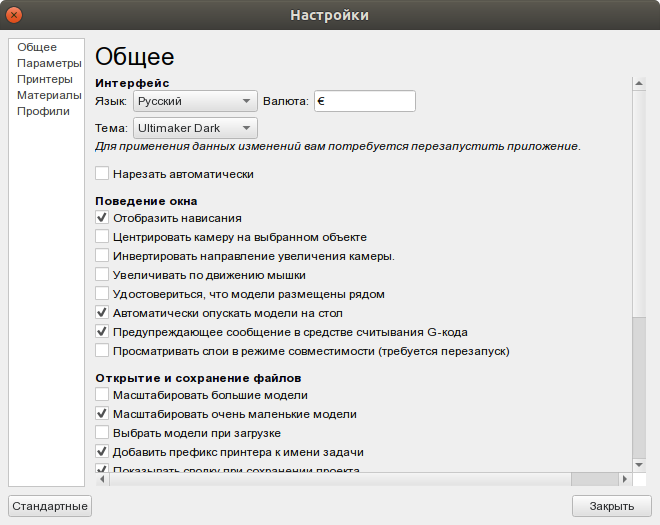Check Инвертировать направление увеличения камеры
The height and width of the screenshot is (525, 660).
coord(102,256)
